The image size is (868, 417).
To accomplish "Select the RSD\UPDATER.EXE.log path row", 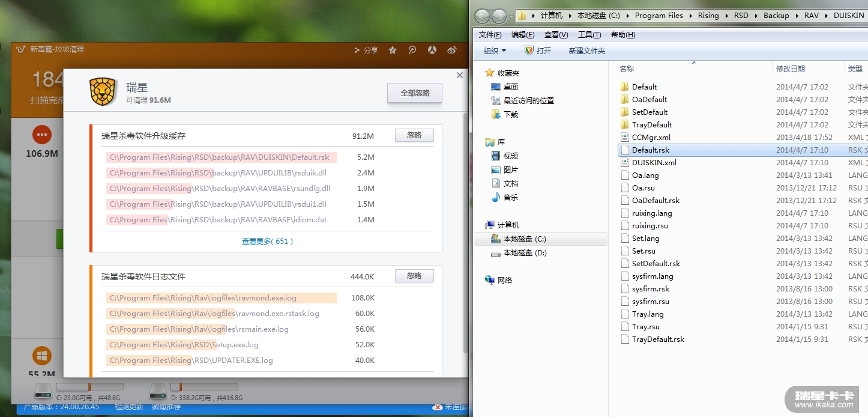I will pos(222,361).
